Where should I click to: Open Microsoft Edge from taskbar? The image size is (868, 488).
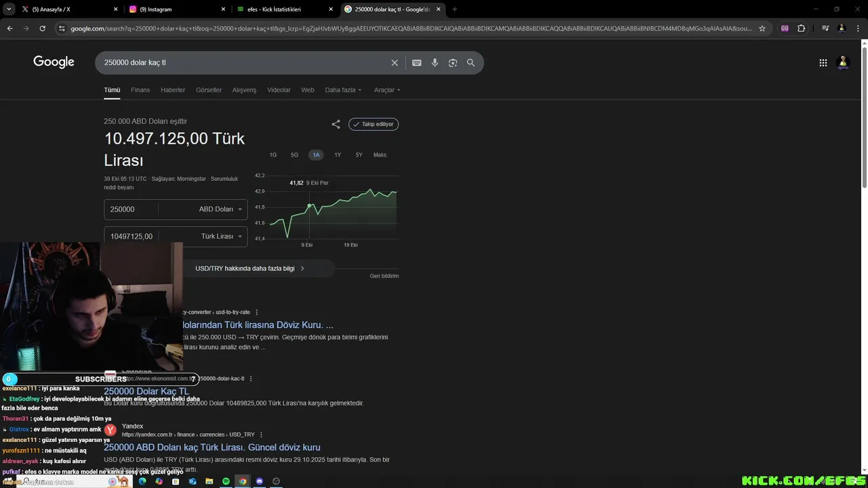point(142,481)
